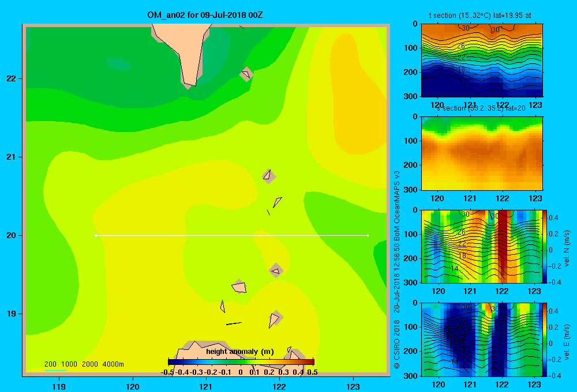The image size is (577, 392).
Task: Click longitude label 121 on the main map axis
Action: 206,386
